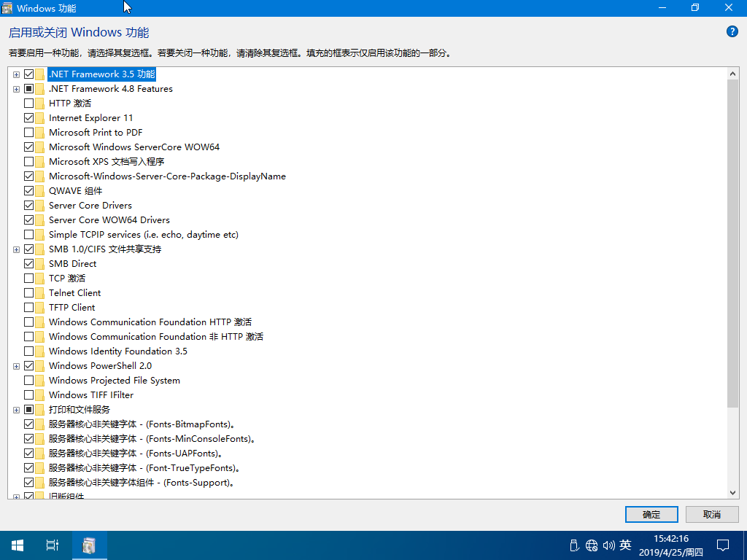Click folder icon beside Windows TIFF IFilter
Image resolution: width=747 pixels, height=560 pixels.
[x=39, y=395]
